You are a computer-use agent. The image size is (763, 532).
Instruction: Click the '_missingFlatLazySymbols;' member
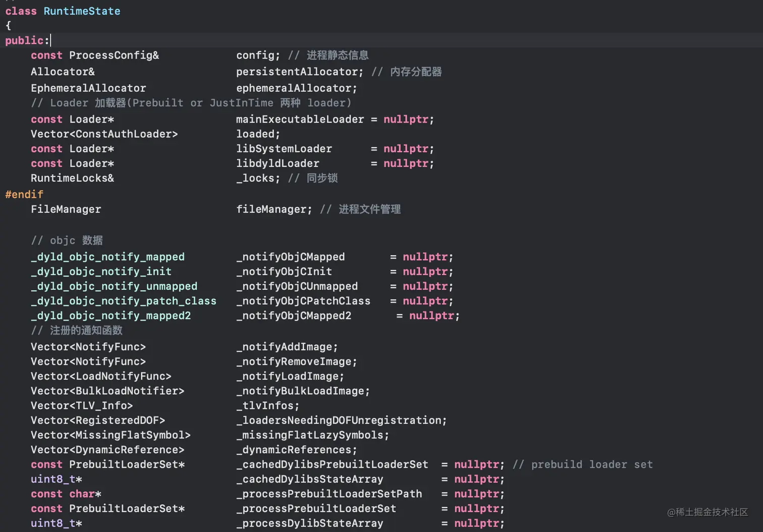(313, 435)
